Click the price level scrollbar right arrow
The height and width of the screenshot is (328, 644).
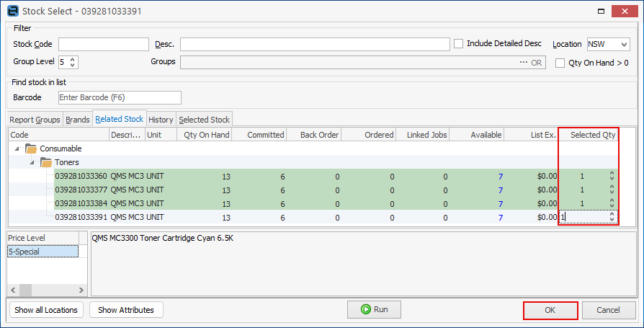pos(81,291)
